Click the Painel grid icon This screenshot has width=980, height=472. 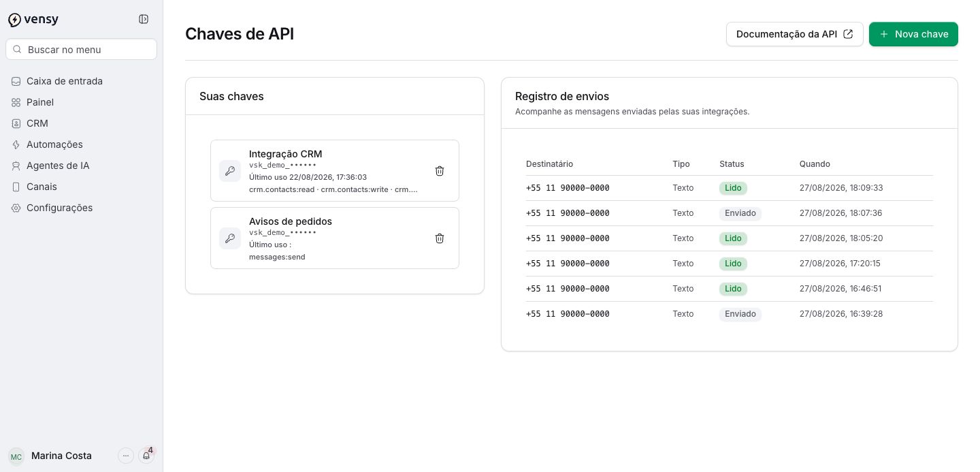16,102
